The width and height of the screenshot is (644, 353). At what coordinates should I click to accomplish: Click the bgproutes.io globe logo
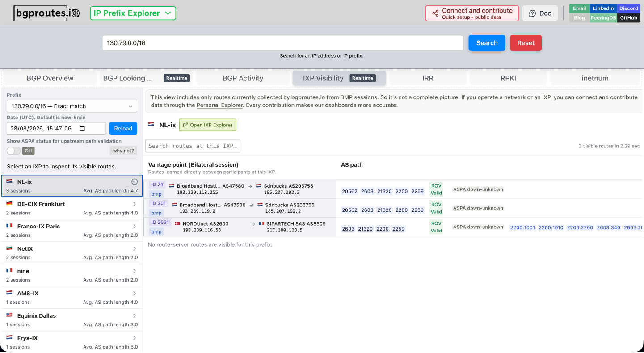point(47,13)
